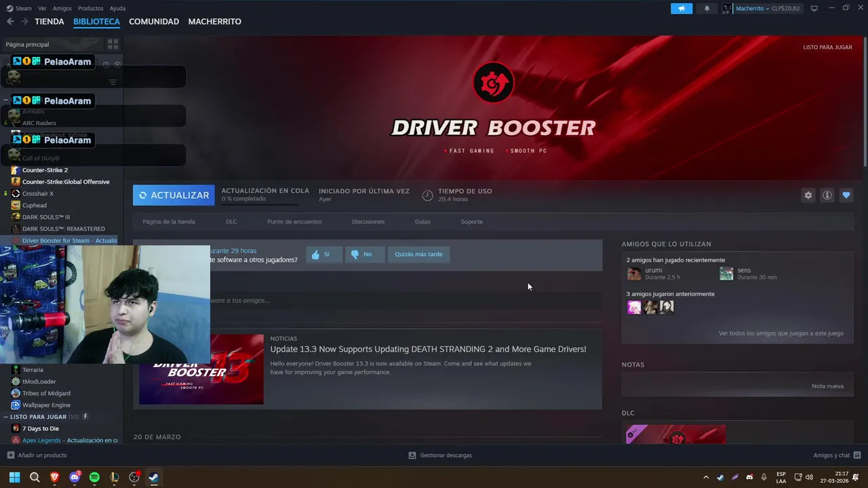Switch library to grid view icon

(113, 44)
